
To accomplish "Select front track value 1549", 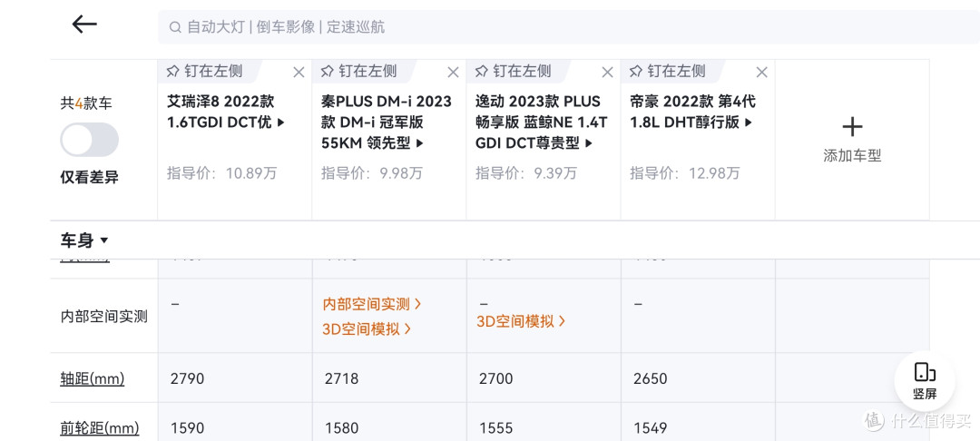I will pyautogui.click(x=650, y=428).
